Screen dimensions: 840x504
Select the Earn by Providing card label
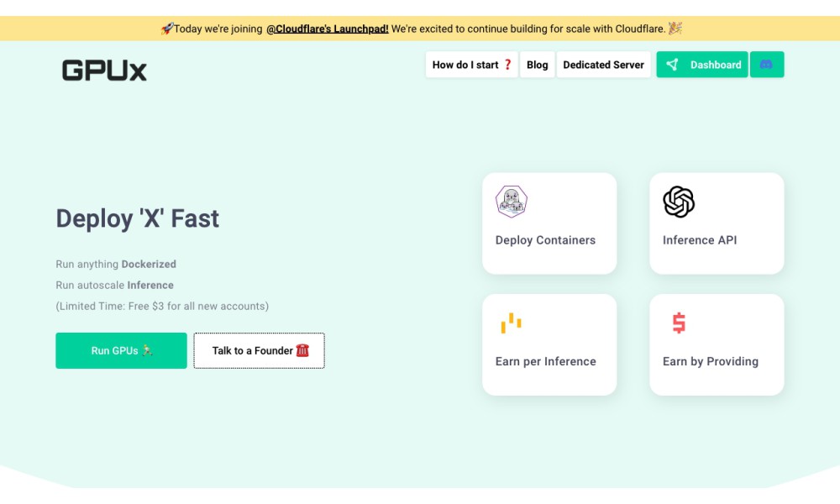pos(711,361)
